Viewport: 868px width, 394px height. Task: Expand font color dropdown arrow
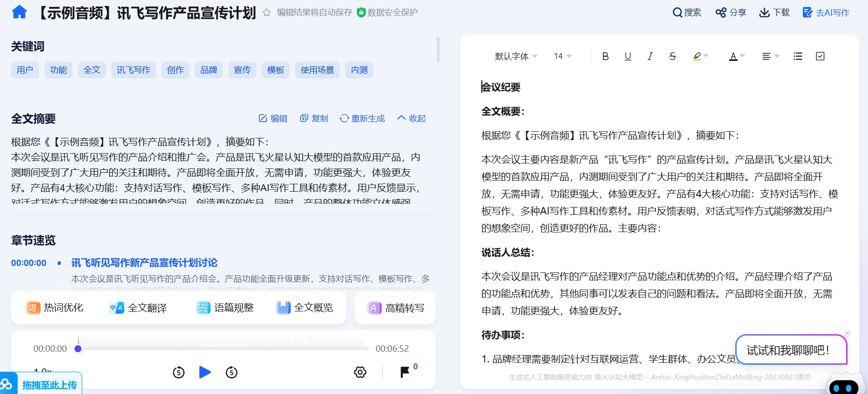(x=742, y=56)
